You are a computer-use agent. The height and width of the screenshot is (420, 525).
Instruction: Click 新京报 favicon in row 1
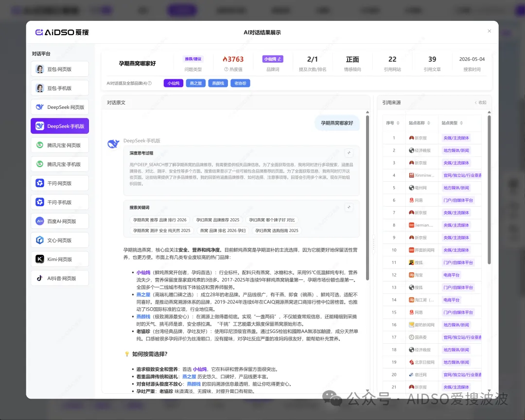tap(412, 138)
